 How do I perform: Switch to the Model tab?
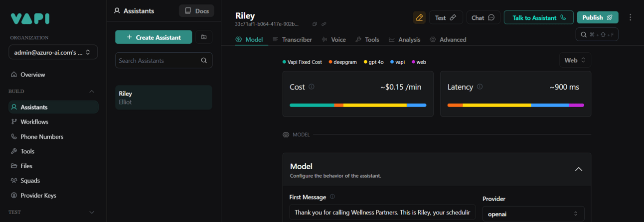click(x=249, y=39)
